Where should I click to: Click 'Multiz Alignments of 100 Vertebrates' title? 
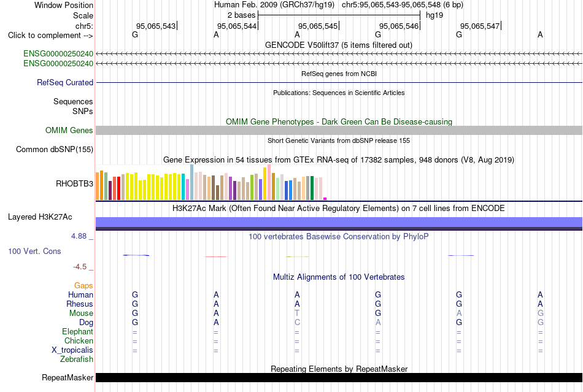coord(339,277)
